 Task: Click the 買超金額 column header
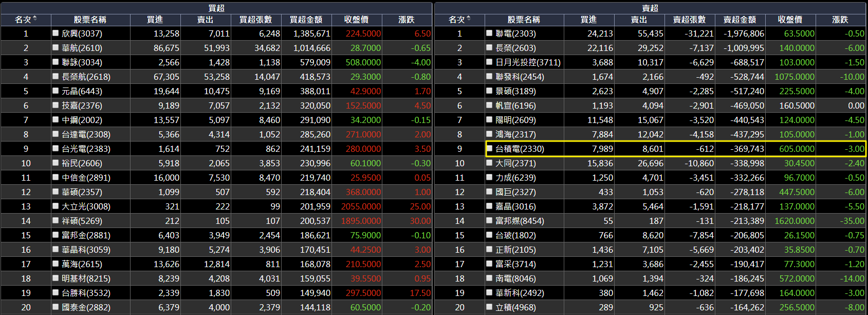pos(306,20)
